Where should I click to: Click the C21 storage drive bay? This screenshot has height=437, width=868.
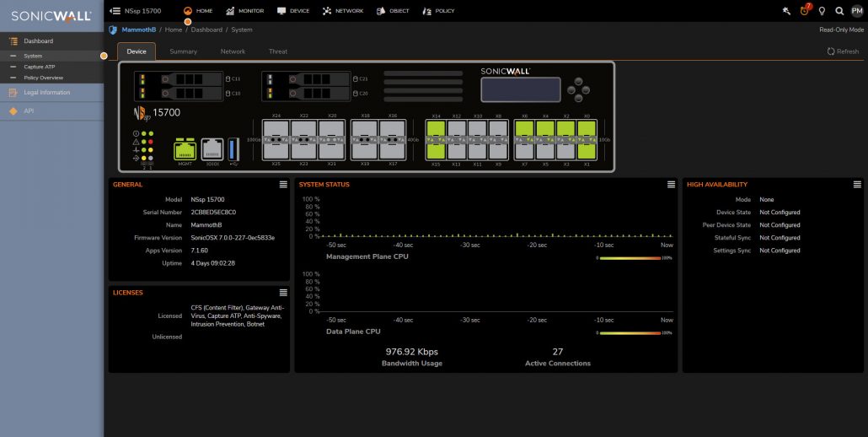click(x=306, y=79)
